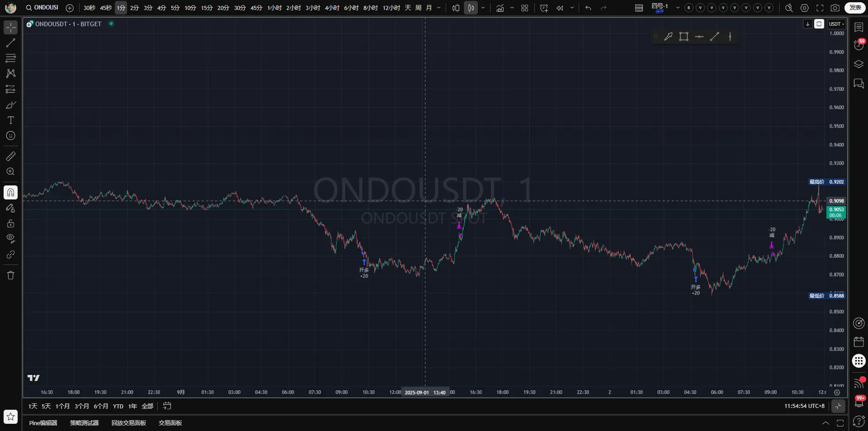Take a chart snapshot with camera icon
This screenshot has height=431, width=868.
click(x=835, y=8)
